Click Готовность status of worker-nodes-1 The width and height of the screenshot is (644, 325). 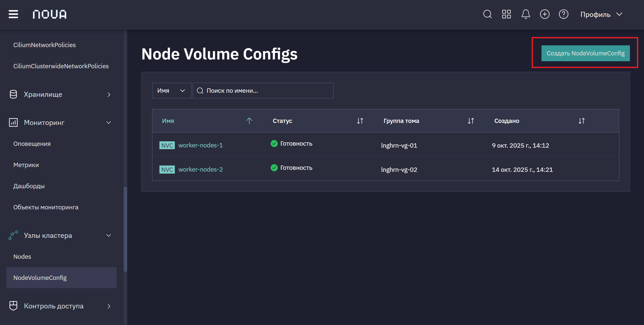[x=296, y=144]
